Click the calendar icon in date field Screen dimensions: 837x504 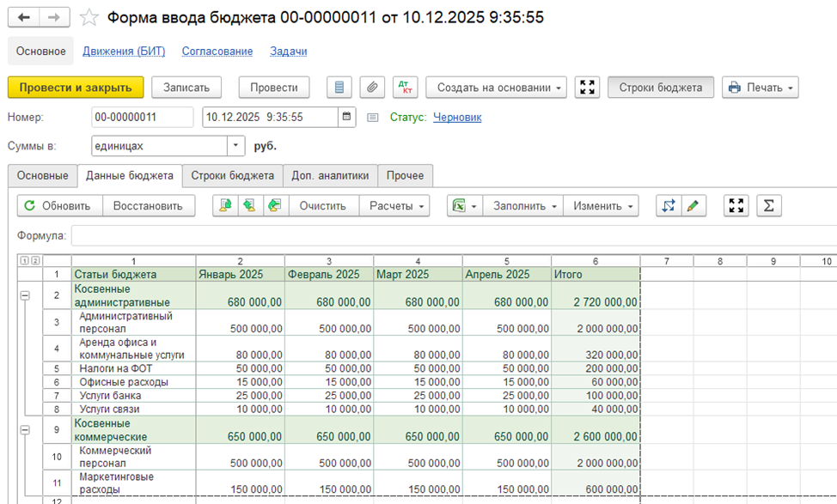coord(346,117)
